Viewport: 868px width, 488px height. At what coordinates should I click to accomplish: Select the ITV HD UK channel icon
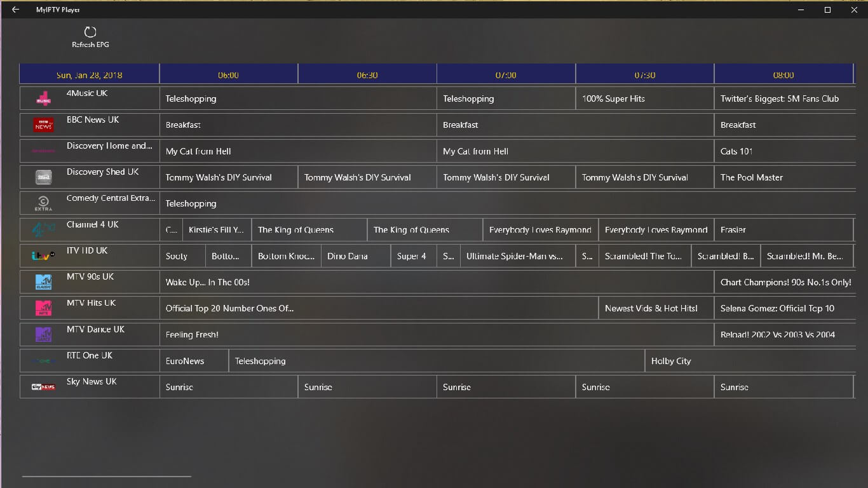42,255
